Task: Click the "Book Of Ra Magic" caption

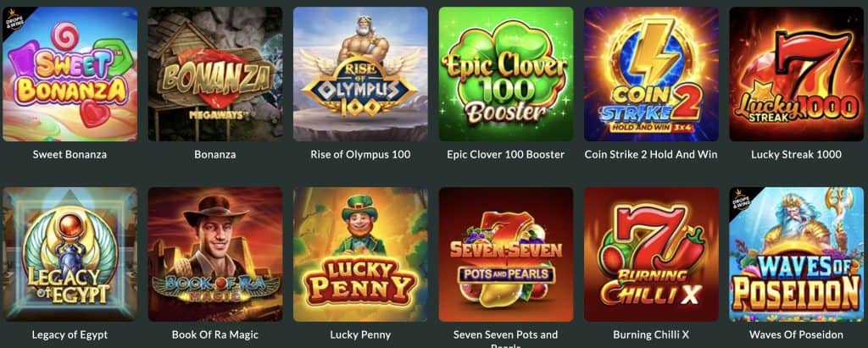Action: coord(214,334)
